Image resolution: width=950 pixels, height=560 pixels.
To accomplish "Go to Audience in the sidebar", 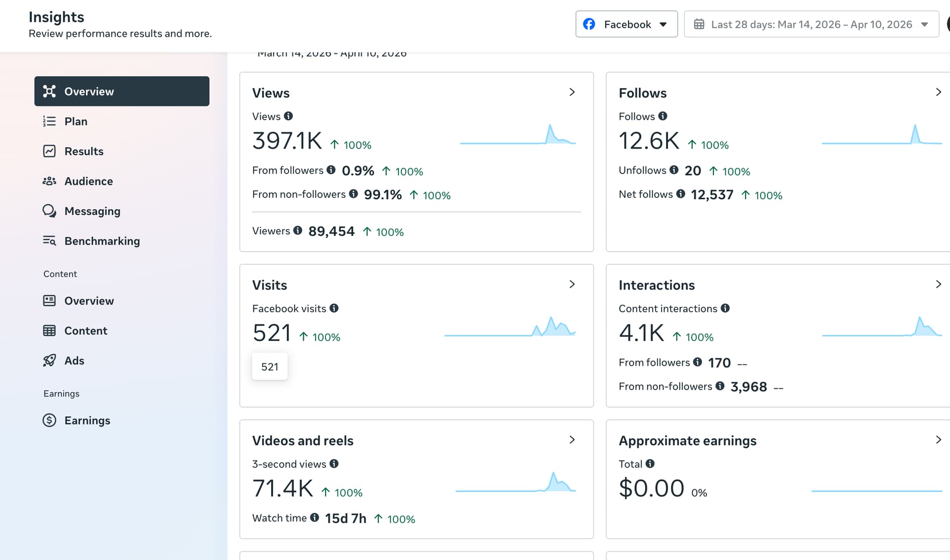I will pos(89,181).
